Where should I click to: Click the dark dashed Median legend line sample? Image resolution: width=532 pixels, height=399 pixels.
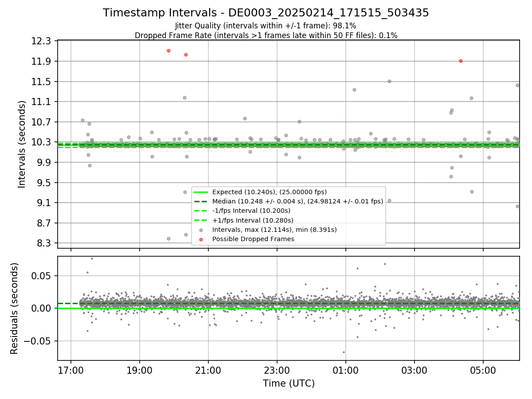coord(201,201)
